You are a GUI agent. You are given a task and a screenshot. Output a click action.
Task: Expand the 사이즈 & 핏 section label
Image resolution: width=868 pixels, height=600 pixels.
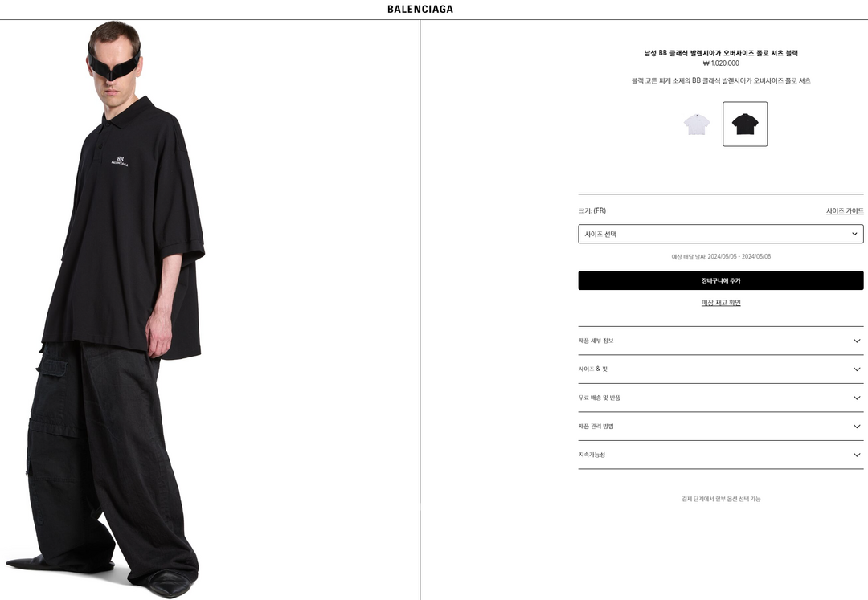(593, 369)
